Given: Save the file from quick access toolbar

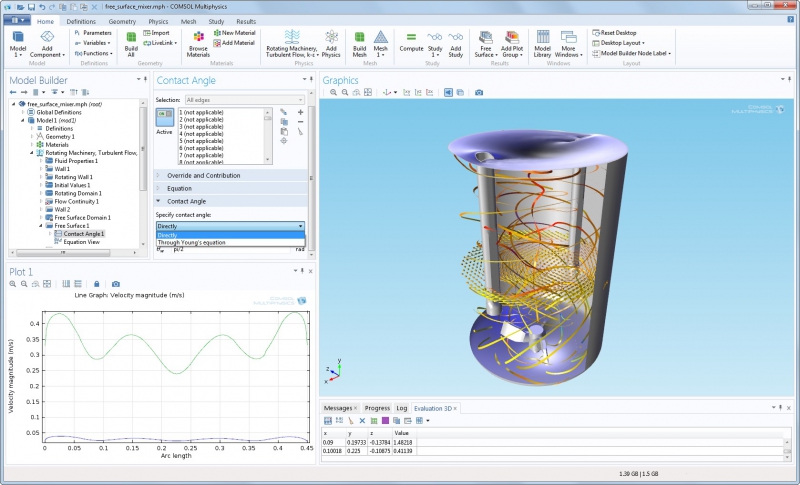Looking at the screenshot, I should pyautogui.click(x=31, y=7).
